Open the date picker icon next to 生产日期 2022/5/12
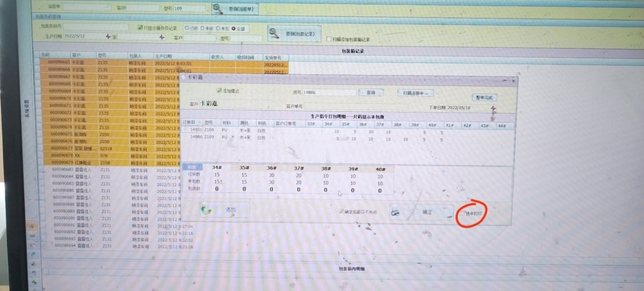The image size is (644, 291). click(109, 36)
